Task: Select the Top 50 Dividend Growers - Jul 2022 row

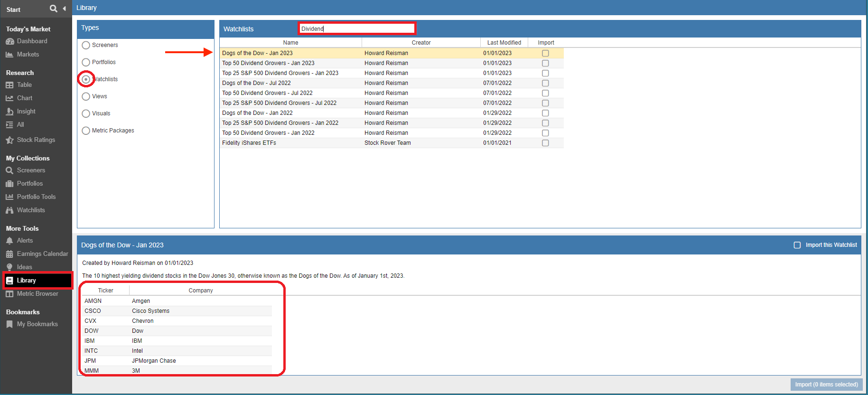Action: click(392, 93)
